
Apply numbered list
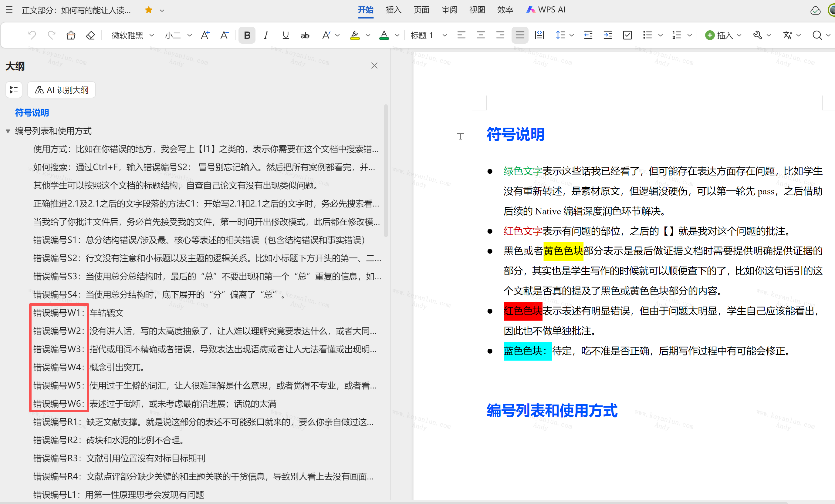coord(676,35)
